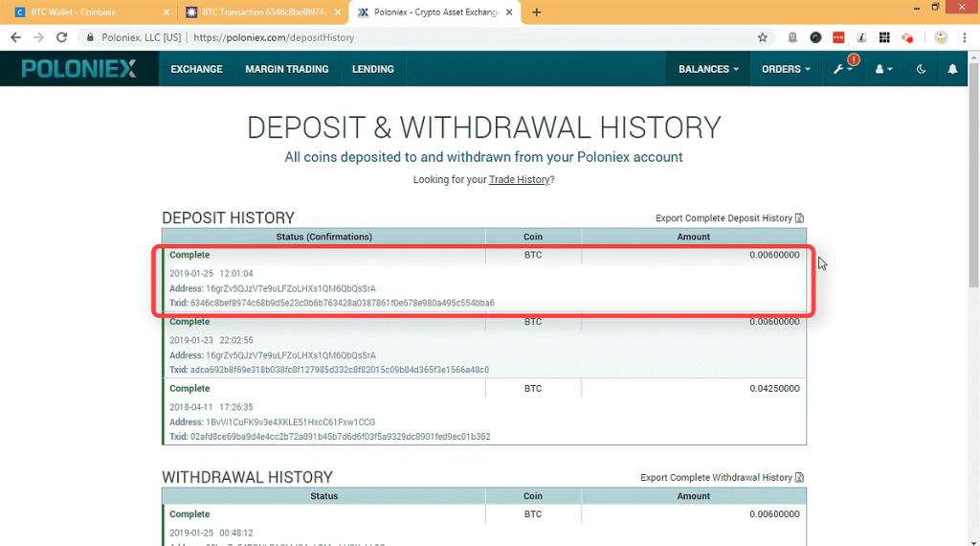Close the Poloniex browser tab

pyautogui.click(x=509, y=11)
